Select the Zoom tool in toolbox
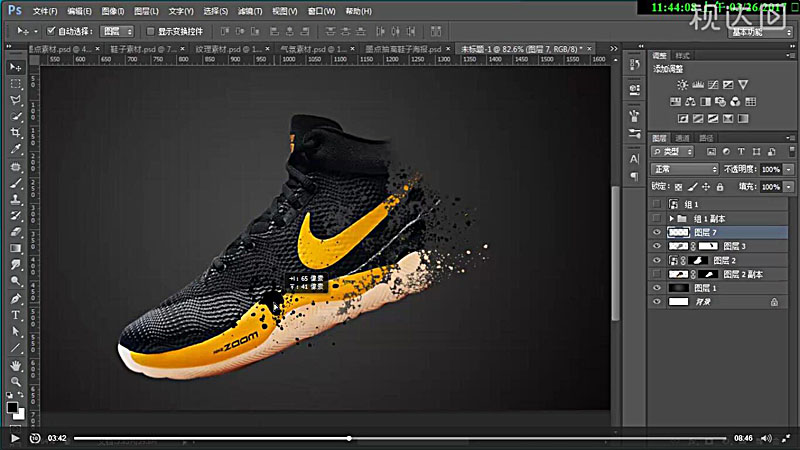This screenshot has height=450, width=800. pyautogui.click(x=16, y=382)
